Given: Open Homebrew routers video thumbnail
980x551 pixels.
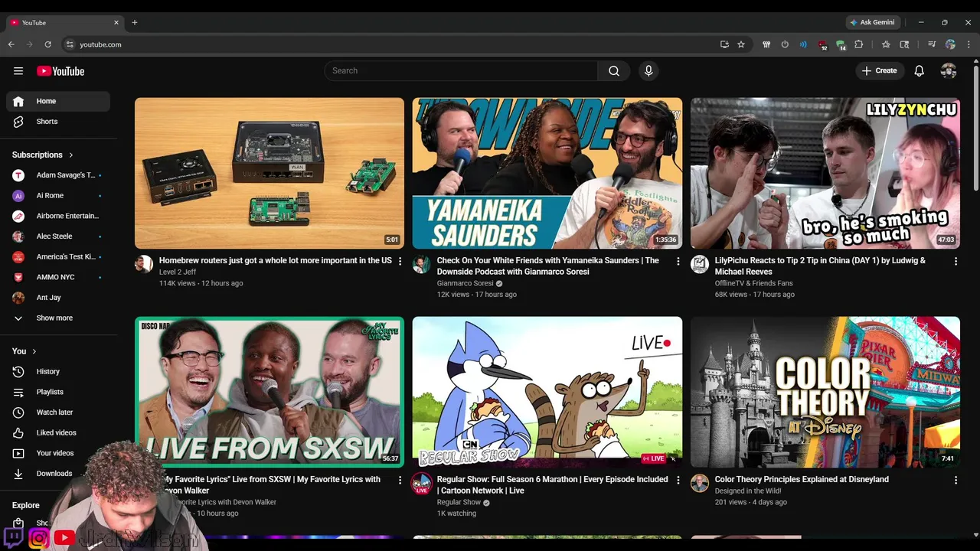Looking at the screenshot, I should 269,173.
